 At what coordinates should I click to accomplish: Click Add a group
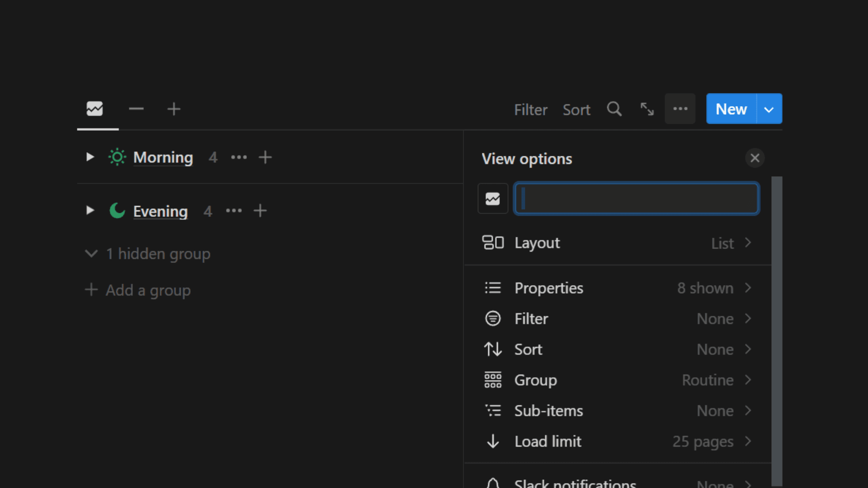[x=138, y=290]
